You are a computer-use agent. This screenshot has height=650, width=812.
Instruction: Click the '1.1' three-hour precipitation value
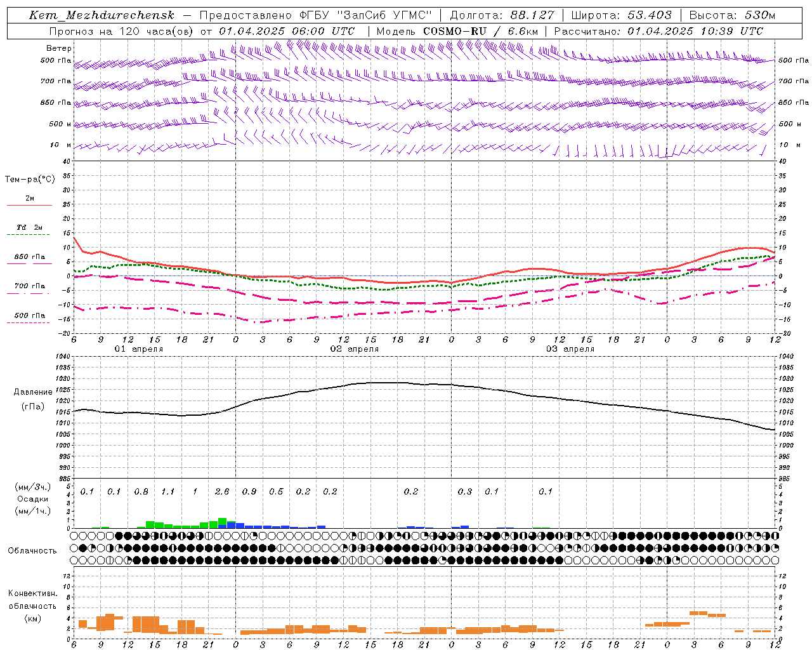tap(168, 492)
